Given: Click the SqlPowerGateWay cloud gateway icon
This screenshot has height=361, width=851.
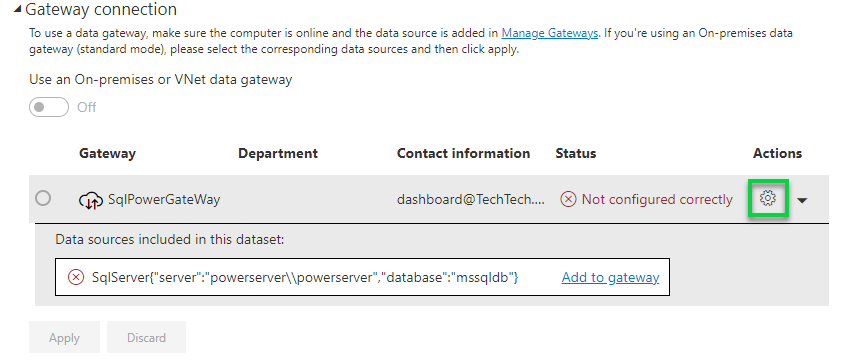Looking at the screenshot, I should 91,200.
